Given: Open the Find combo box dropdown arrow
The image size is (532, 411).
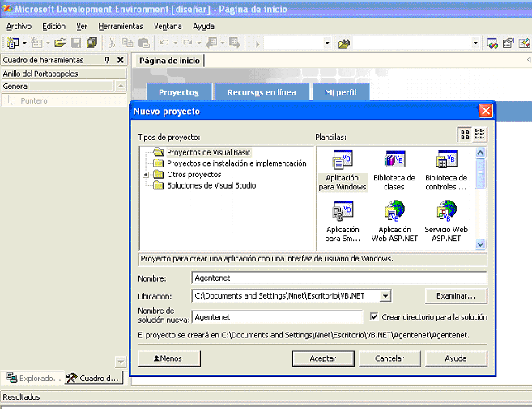Looking at the screenshot, I should pyautogui.click(x=475, y=43).
